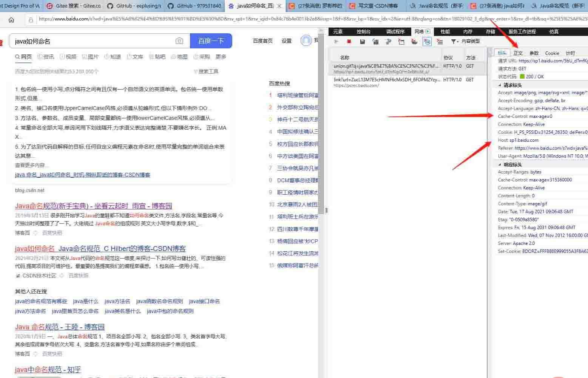Open Java 命名规范 - 王陸 - 博客园 result
588x378 pixels.
(60, 327)
